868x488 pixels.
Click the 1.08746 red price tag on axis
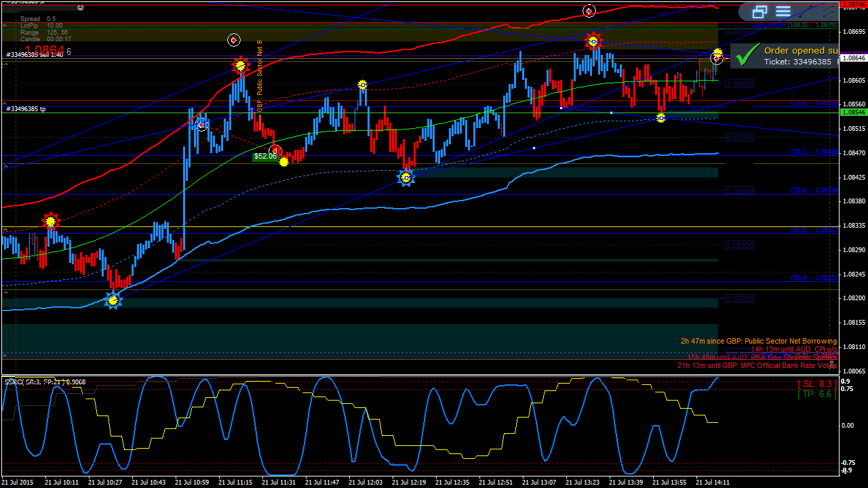pos(853,5)
